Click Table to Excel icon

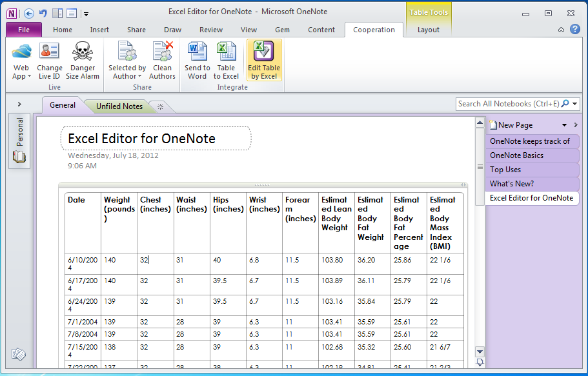[226, 51]
